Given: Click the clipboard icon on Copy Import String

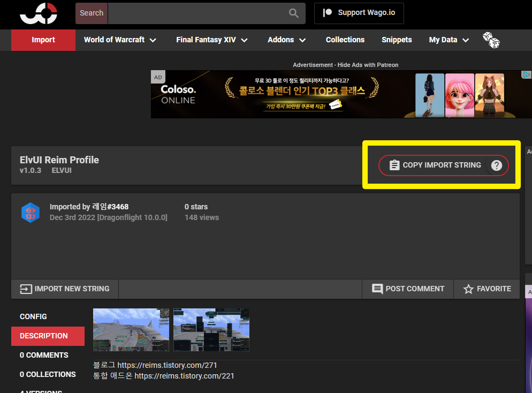Looking at the screenshot, I should click(x=394, y=165).
